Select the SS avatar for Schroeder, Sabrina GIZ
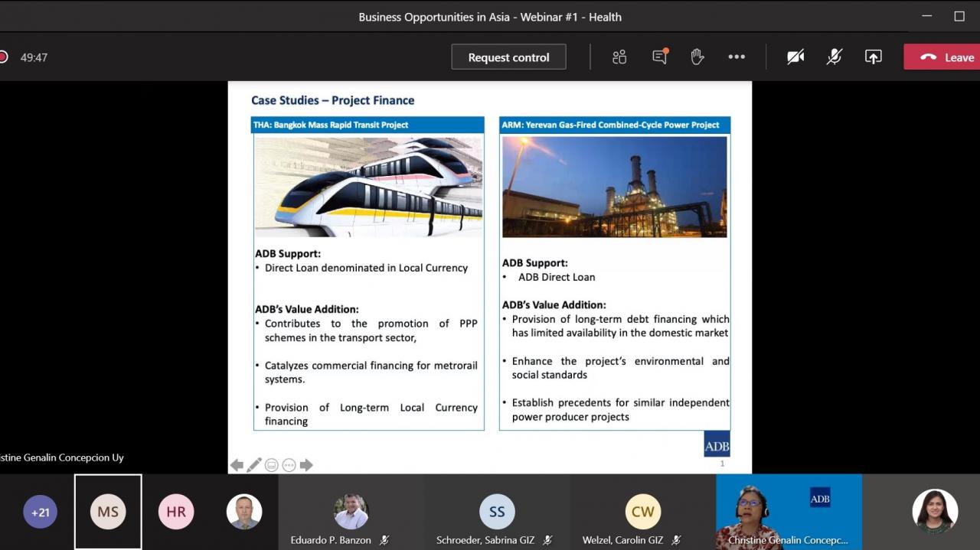Viewport: 980px width, 550px height. click(x=497, y=512)
